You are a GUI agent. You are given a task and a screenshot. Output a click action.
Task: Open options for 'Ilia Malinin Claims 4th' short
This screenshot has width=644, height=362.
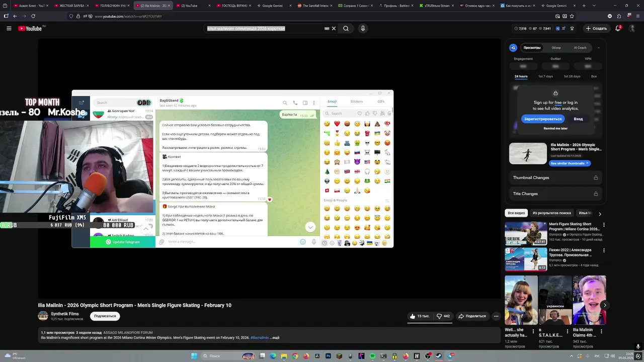601,332
